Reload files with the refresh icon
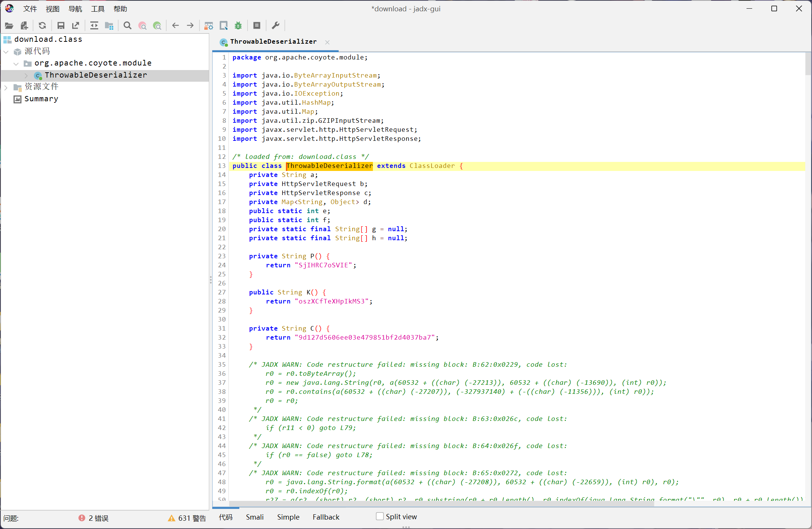812x529 pixels. (x=42, y=26)
